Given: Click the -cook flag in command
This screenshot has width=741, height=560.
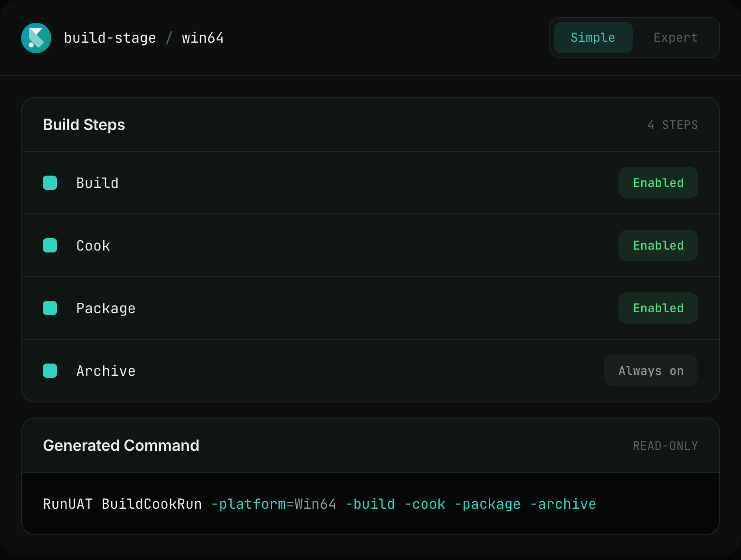Looking at the screenshot, I should (x=425, y=504).
